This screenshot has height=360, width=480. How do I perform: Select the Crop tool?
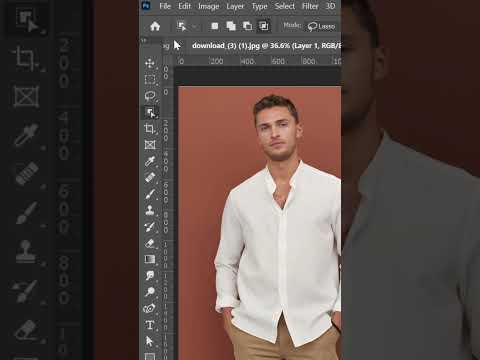coord(150,128)
